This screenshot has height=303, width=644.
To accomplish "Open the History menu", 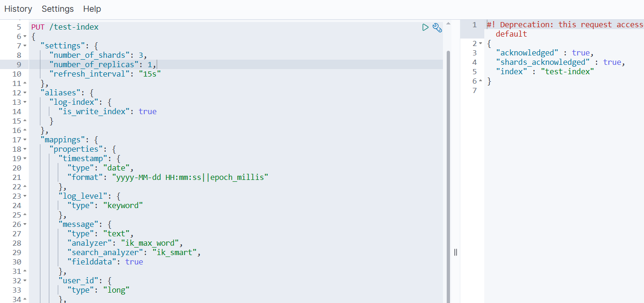I will click(18, 9).
